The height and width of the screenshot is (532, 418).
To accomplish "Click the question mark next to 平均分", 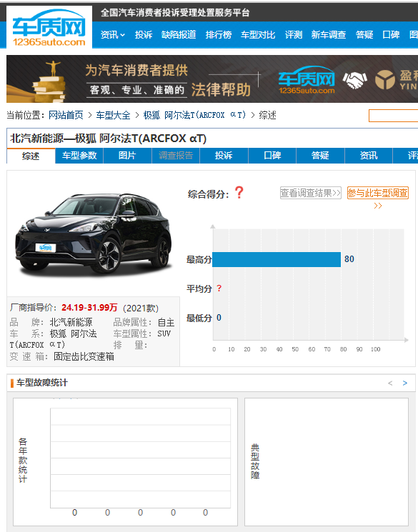I will pyautogui.click(x=219, y=288).
